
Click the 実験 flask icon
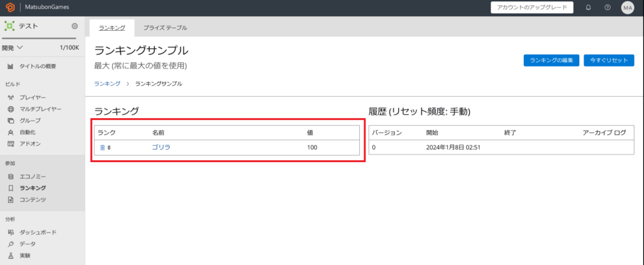click(11, 256)
